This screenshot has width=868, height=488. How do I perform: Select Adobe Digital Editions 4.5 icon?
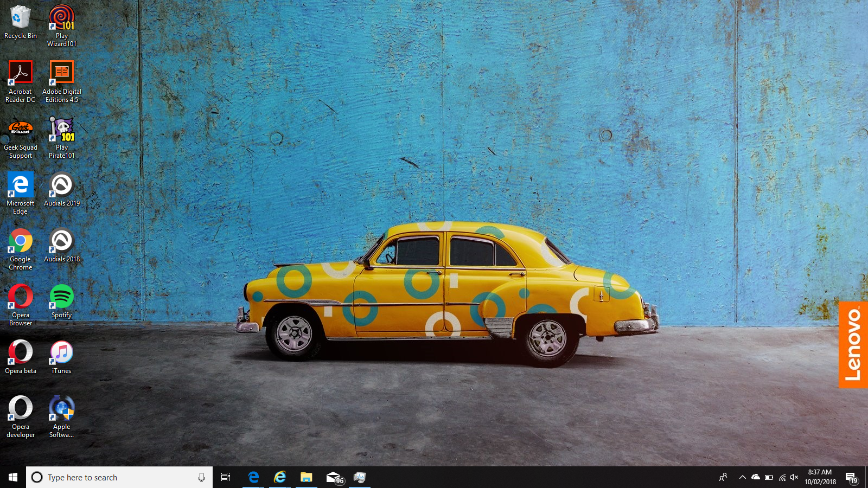[61, 82]
